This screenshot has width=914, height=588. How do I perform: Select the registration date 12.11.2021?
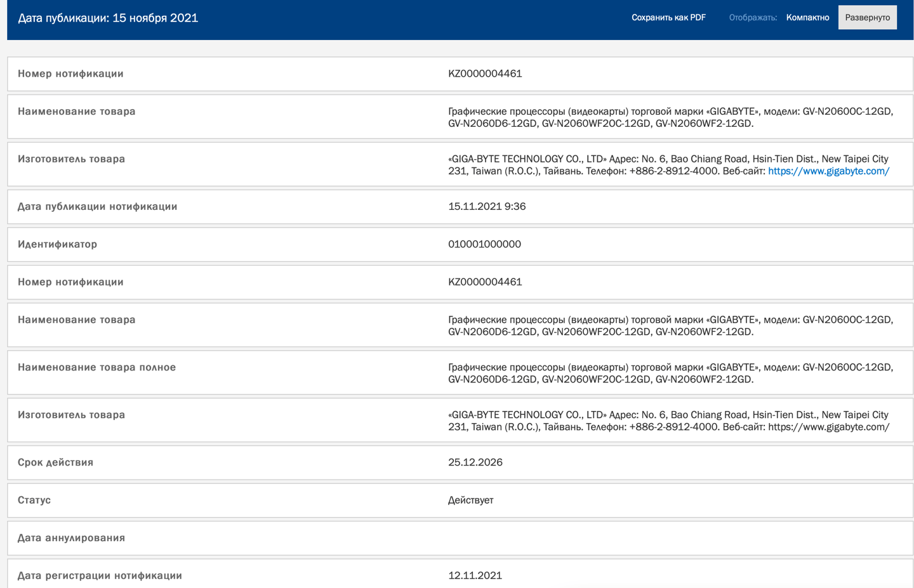point(475,576)
